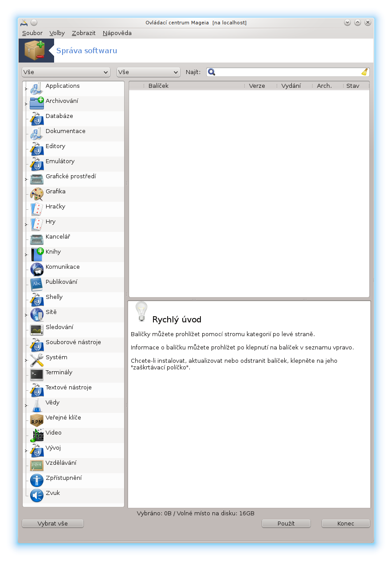This screenshot has height=561, width=392.
Task: Click the Applications category icon
Action: pos(37,89)
